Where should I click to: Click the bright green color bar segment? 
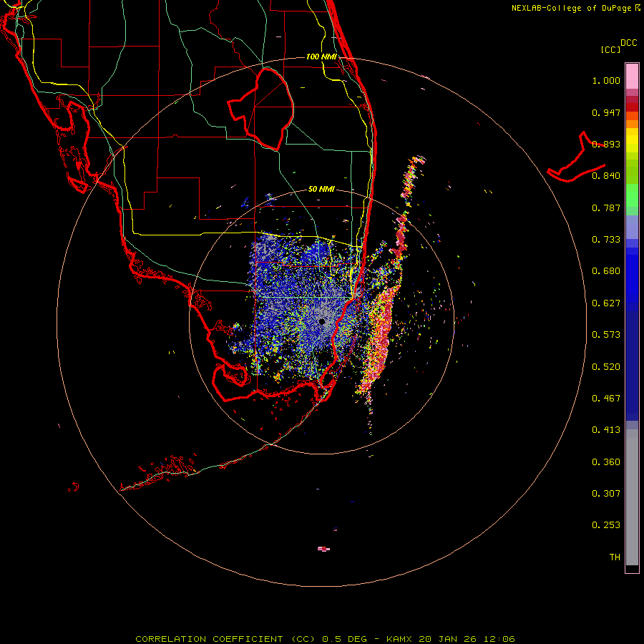(632, 195)
